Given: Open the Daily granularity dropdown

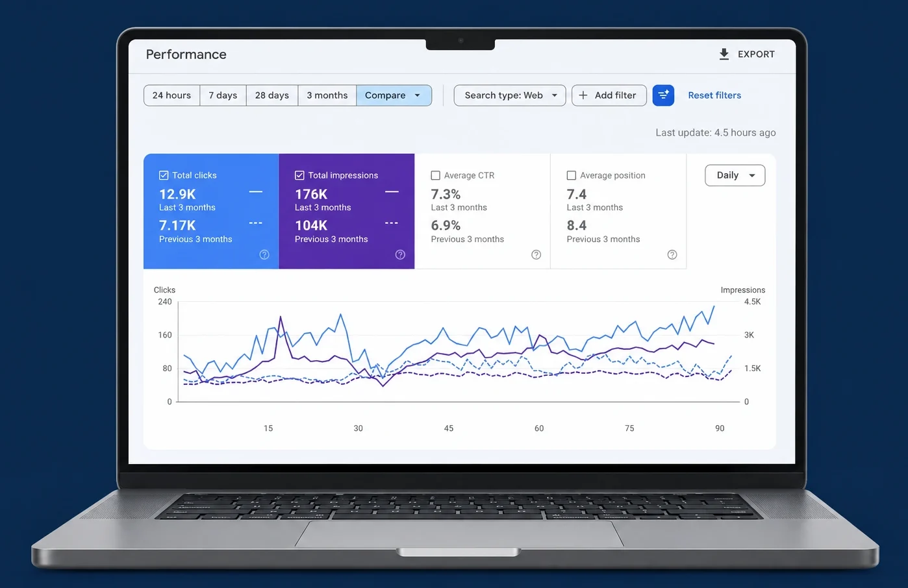Looking at the screenshot, I should [x=735, y=175].
